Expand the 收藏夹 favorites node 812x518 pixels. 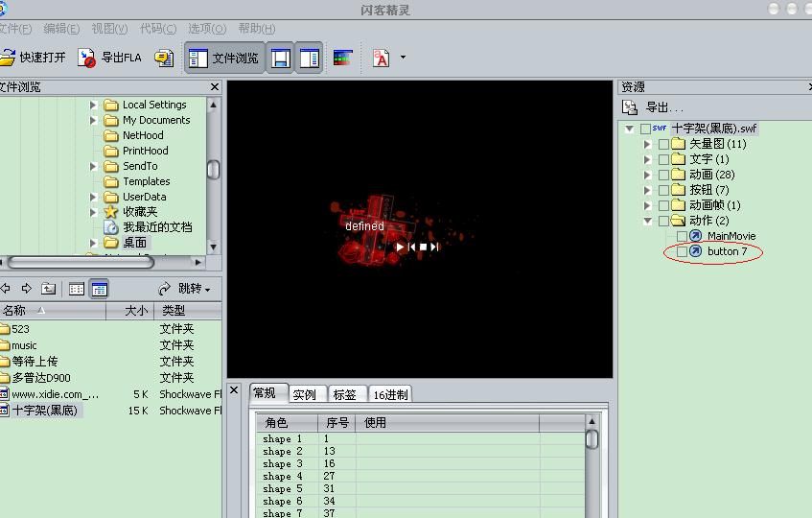[x=93, y=212]
